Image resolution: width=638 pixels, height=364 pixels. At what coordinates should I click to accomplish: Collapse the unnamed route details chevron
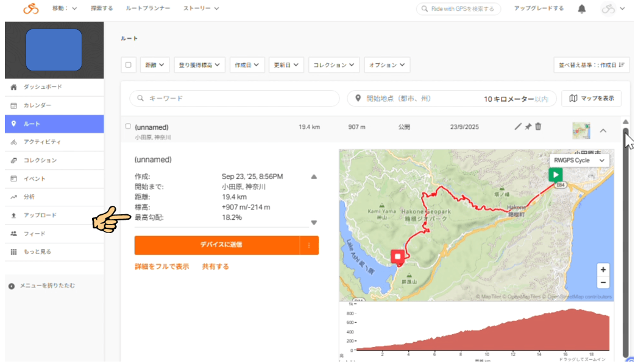click(x=603, y=130)
